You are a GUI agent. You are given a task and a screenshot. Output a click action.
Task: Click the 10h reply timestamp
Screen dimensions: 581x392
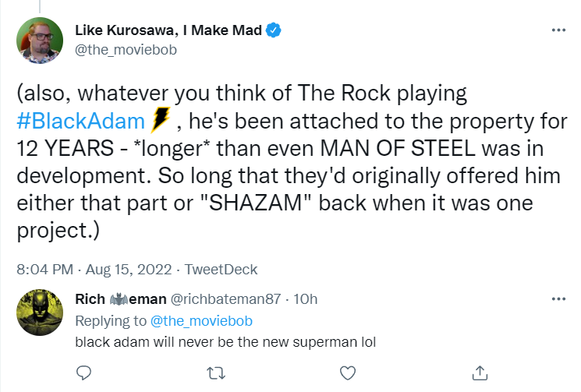[x=306, y=299]
